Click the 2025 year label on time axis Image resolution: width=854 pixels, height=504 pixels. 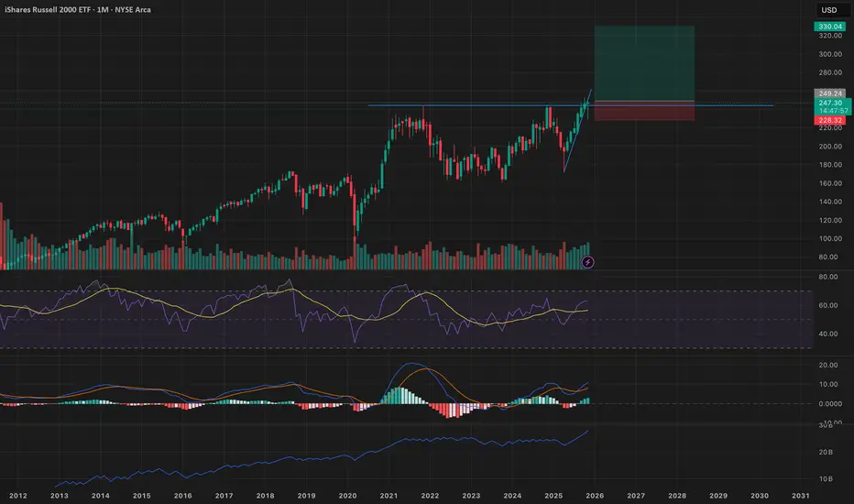click(553, 495)
